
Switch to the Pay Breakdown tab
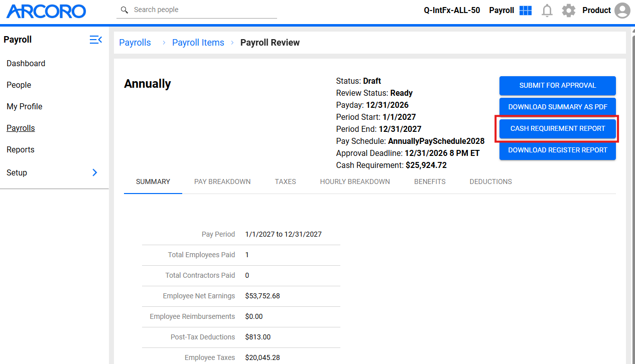[222, 181]
